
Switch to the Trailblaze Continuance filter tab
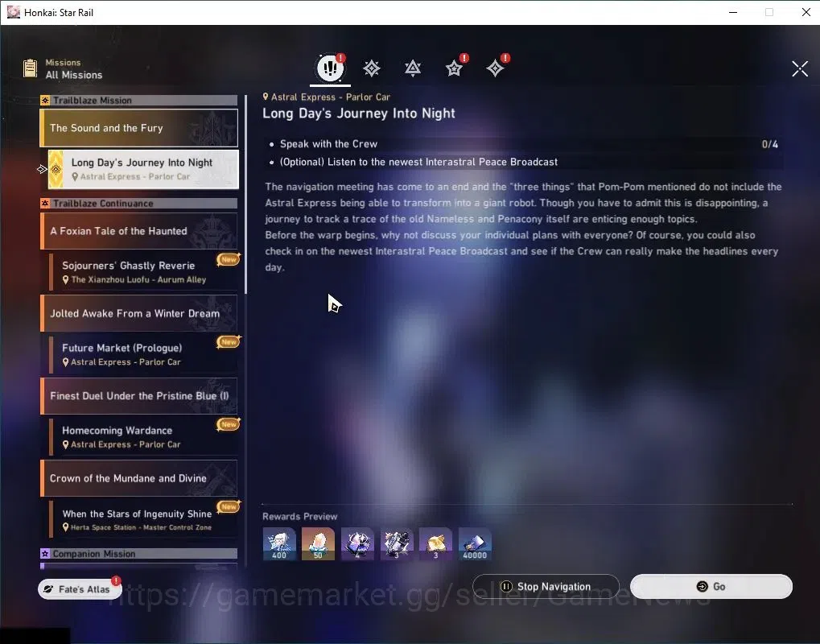click(x=413, y=68)
